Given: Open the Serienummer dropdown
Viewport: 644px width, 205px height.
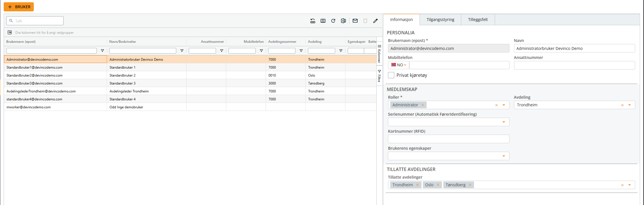Looking at the screenshot, I should (504, 122).
